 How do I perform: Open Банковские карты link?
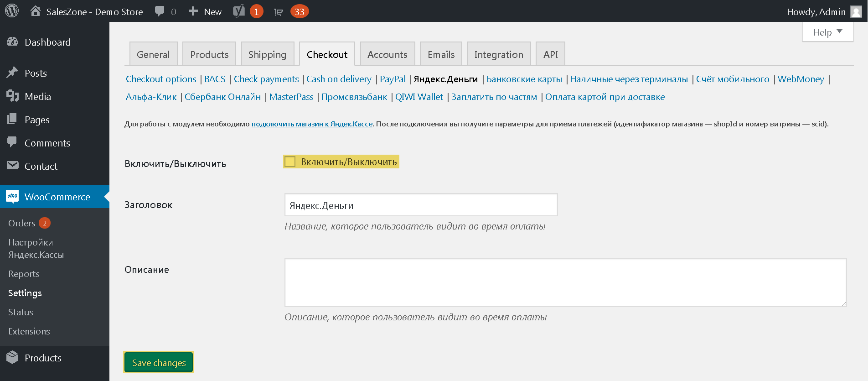pos(524,79)
